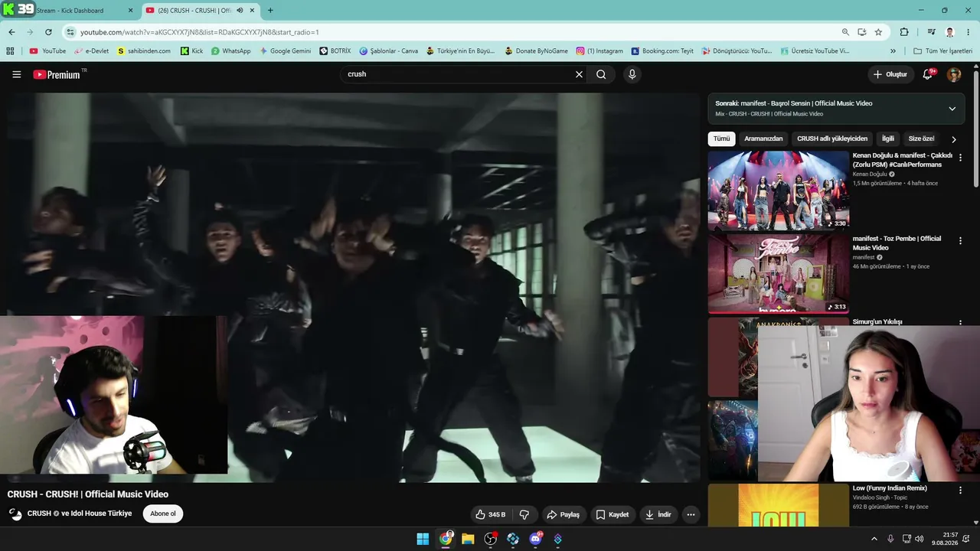
Task: Open Chrome three-dot menu
Action: (x=969, y=32)
